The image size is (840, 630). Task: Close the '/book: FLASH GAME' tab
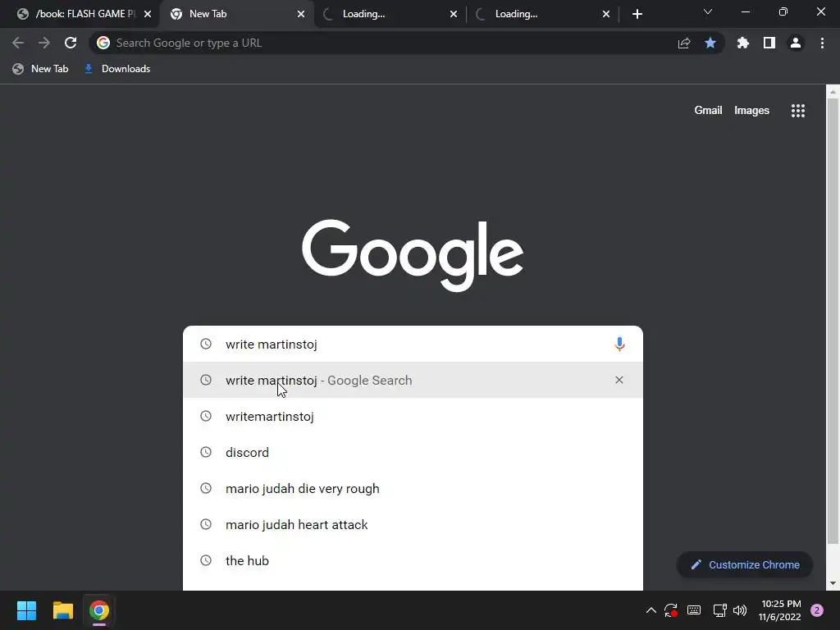[148, 14]
